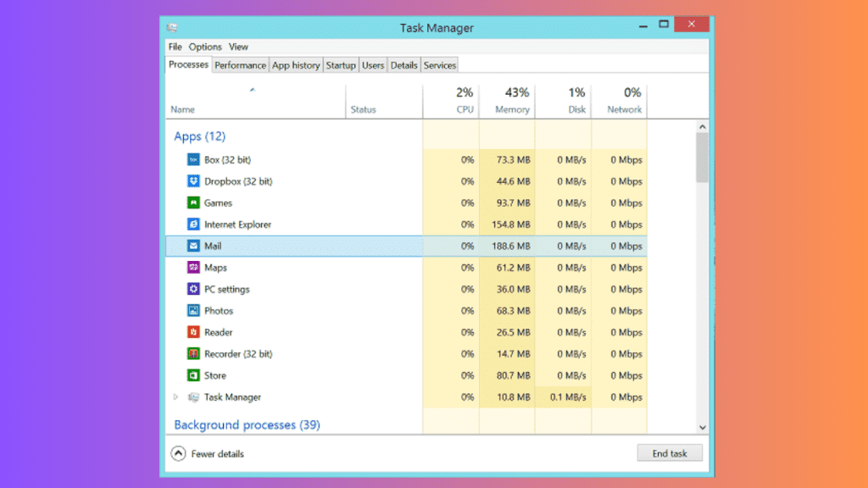Switch to the Services tab
This screenshot has width=868, height=488.
[440, 65]
